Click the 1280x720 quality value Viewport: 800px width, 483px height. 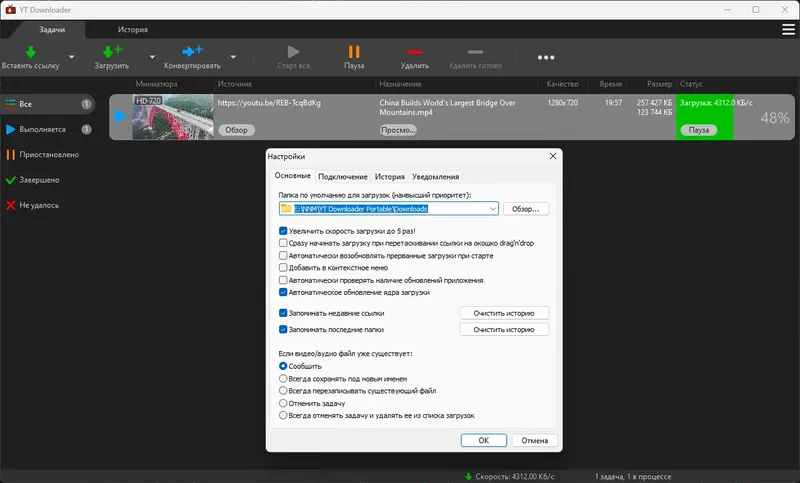tap(563, 103)
